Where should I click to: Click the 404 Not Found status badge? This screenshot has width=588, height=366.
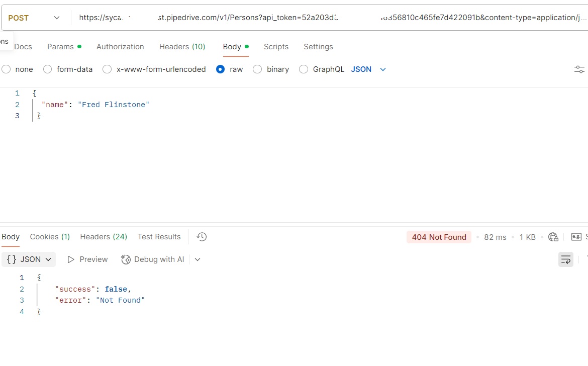pos(439,237)
